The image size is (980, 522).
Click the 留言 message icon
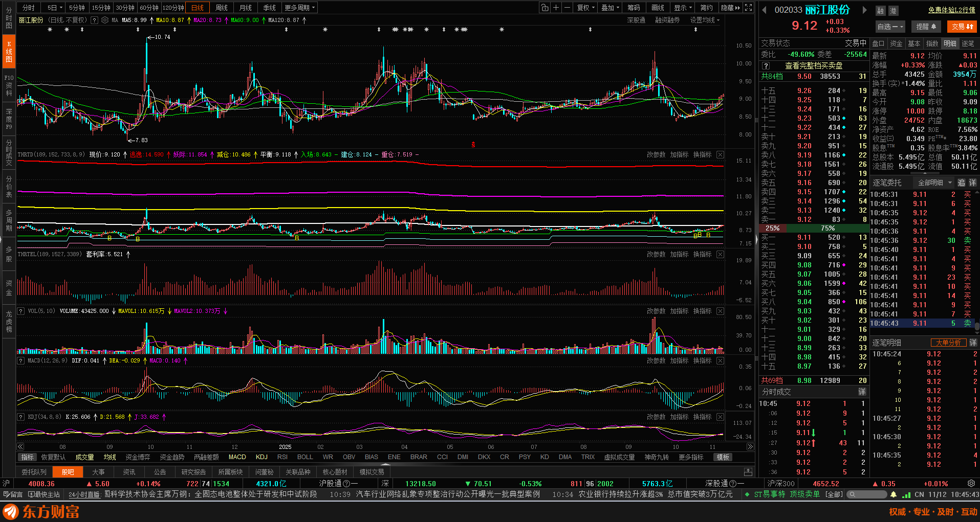point(13,494)
